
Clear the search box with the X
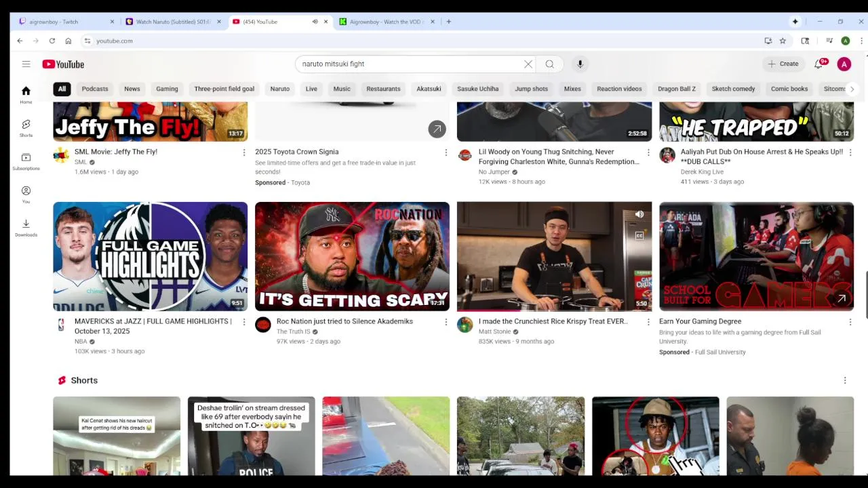(528, 64)
